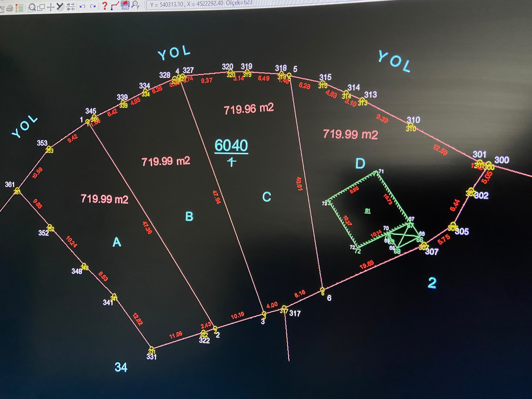Click the adjacent parcel 34 label
532x399 pixels.
click(121, 367)
